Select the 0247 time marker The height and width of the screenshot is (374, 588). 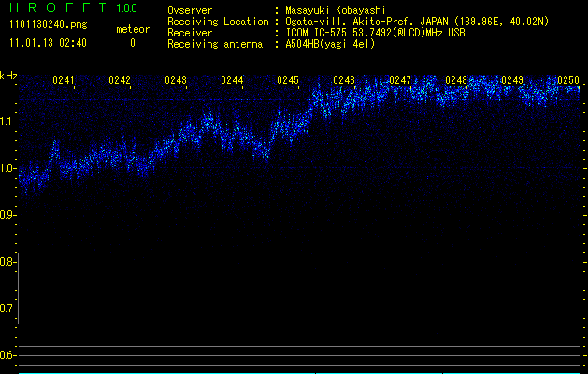tap(400, 81)
